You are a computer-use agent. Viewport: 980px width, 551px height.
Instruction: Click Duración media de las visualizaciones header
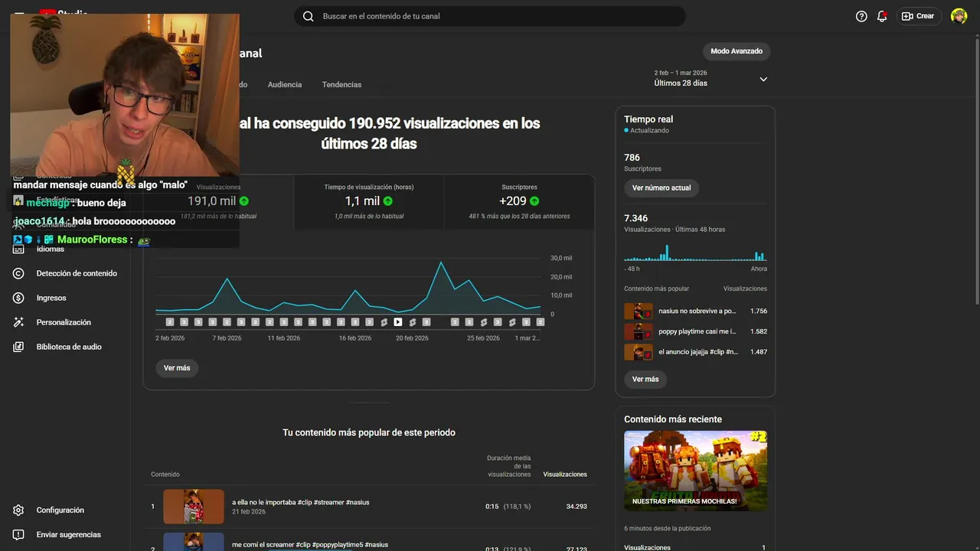[509, 466]
